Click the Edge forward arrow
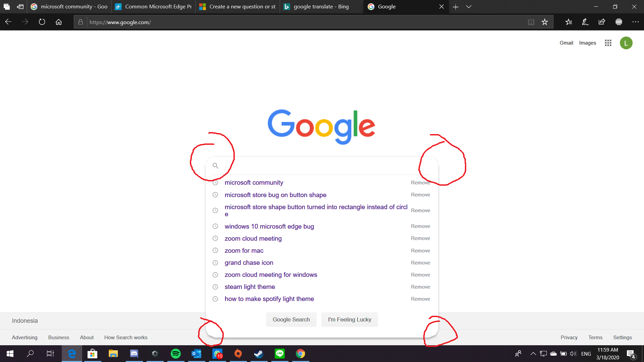 click(25, 22)
